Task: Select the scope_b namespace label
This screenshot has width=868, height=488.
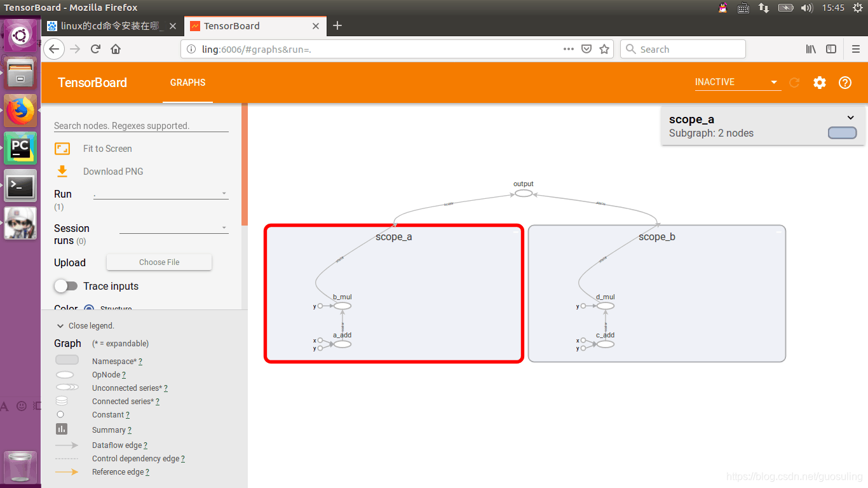Action: pos(657,237)
